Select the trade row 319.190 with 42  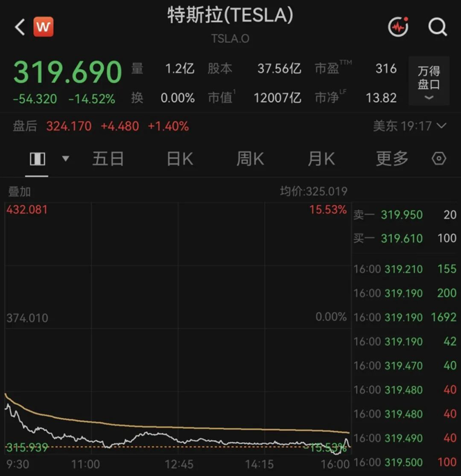coord(405,342)
